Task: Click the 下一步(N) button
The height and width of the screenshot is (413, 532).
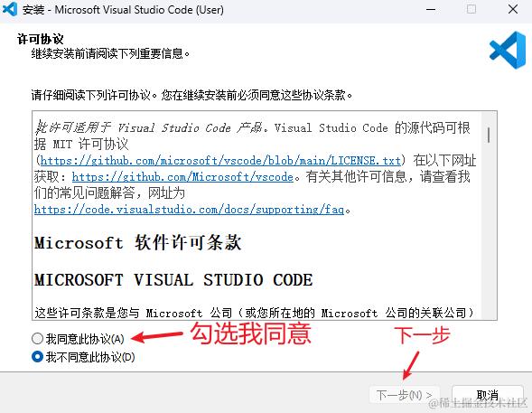Action: tap(405, 395)
